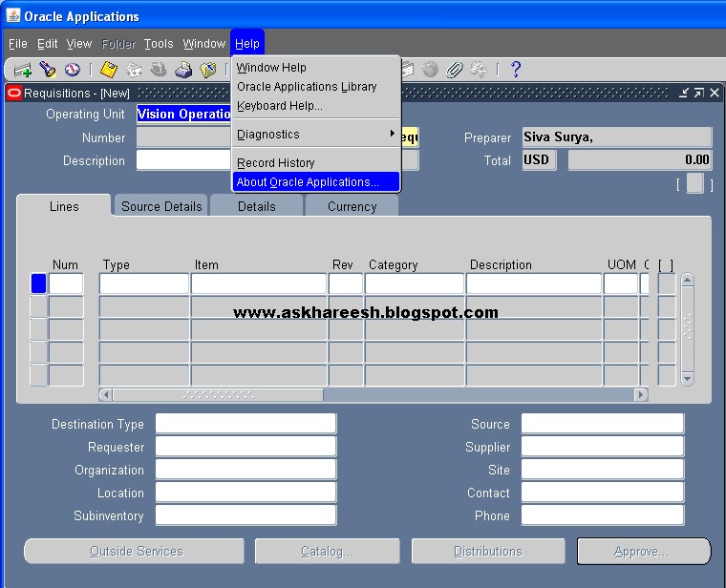The height and width of the screenshot is (588, 726).
Task: Click the Distributions button
Action: [488, 551]
